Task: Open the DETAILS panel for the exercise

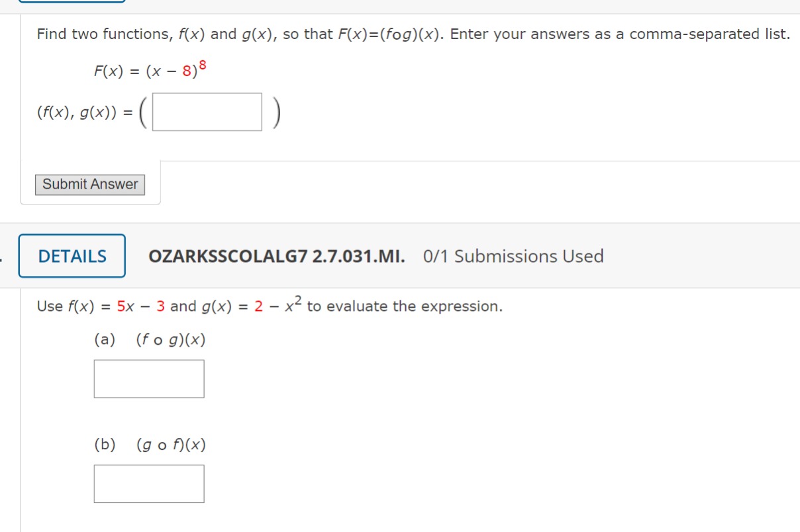Action: 71,256
